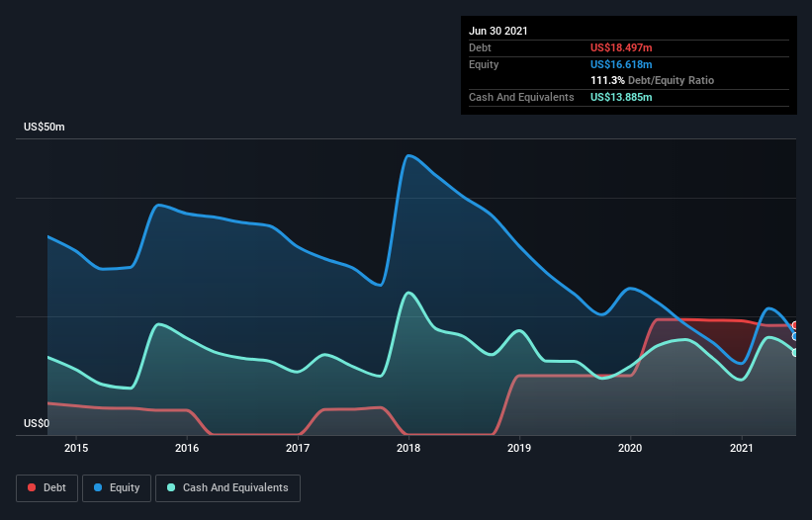Toggle the Equity series legend button
The image size is (812, 520).
[x=117, y=488]
